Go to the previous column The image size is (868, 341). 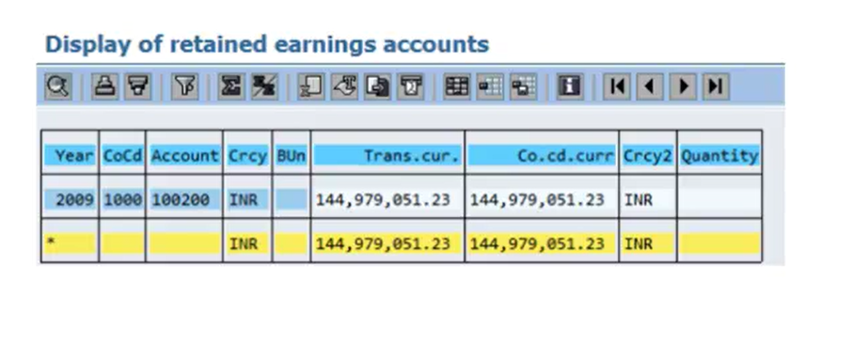650,86
